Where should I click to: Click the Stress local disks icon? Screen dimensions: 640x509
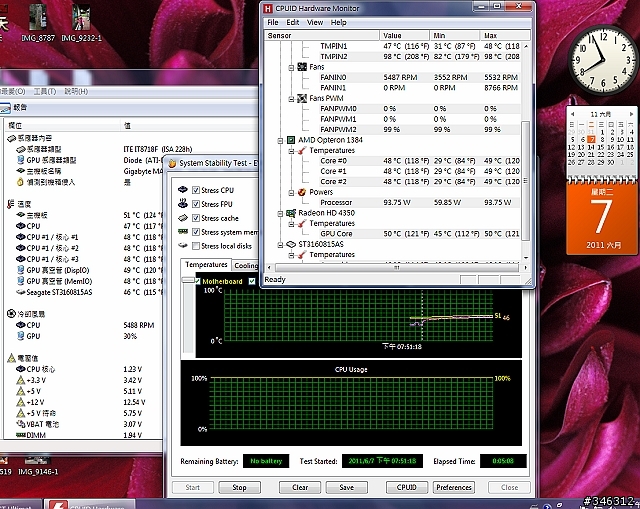[x=183, y=245]
